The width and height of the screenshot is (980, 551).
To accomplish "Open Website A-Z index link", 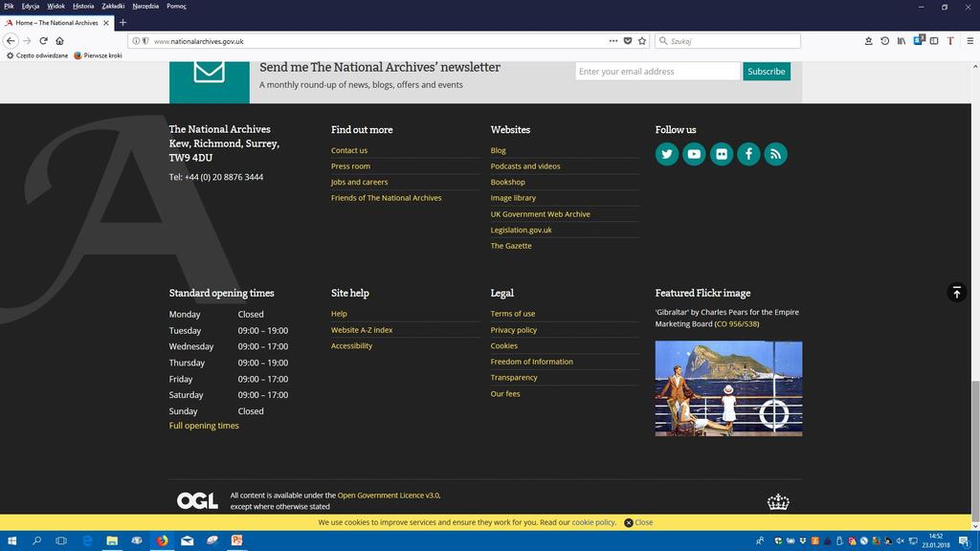I will click(362, 330).
